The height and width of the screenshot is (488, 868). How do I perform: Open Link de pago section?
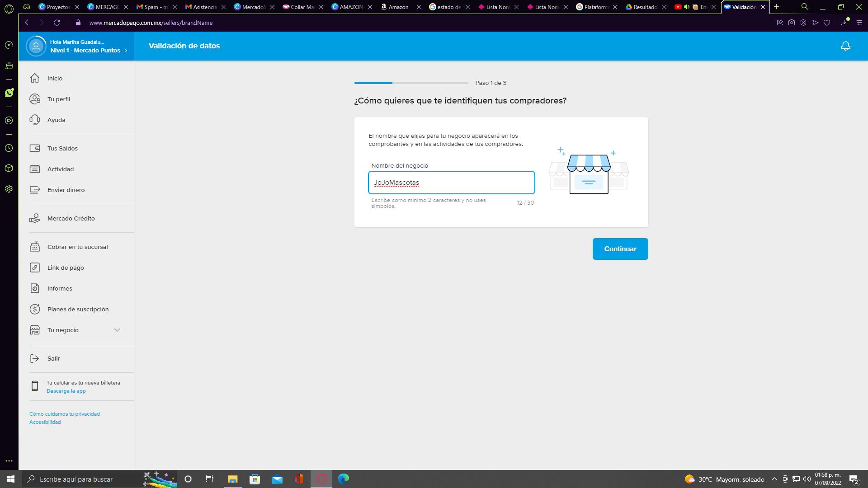pos(66,267)
